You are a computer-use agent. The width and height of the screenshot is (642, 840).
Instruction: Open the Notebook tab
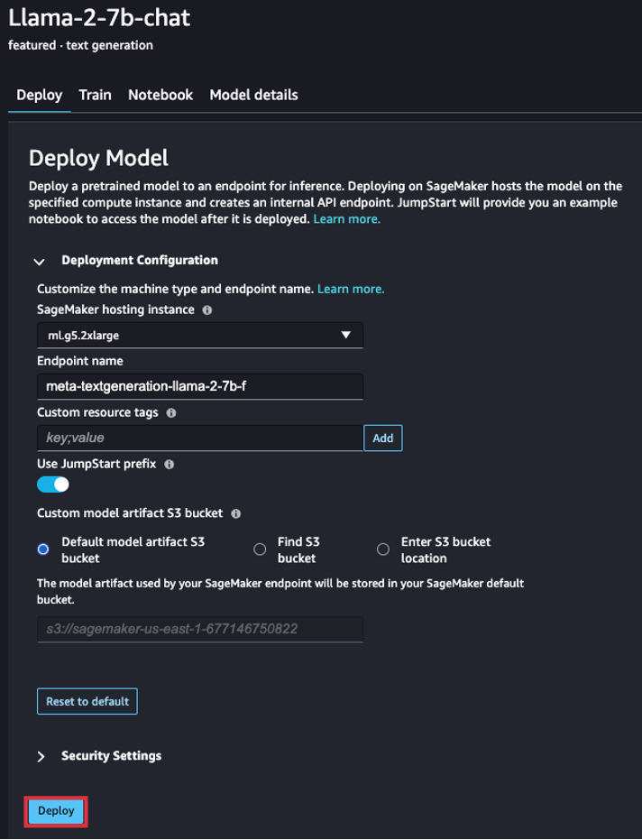160,95
